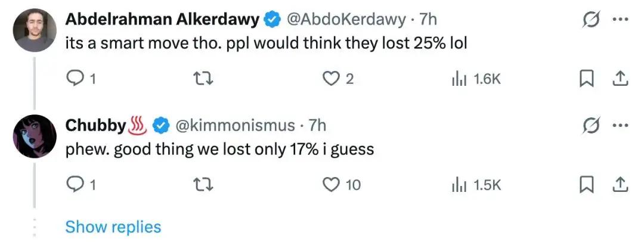Viewport: 644px width, 242px height.
Task: Open Chubby's profile avatar
Action: 35,136
